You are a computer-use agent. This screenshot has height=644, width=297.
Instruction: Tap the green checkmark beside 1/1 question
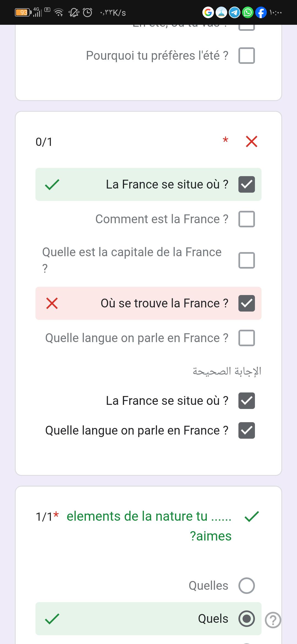point(251,517)
